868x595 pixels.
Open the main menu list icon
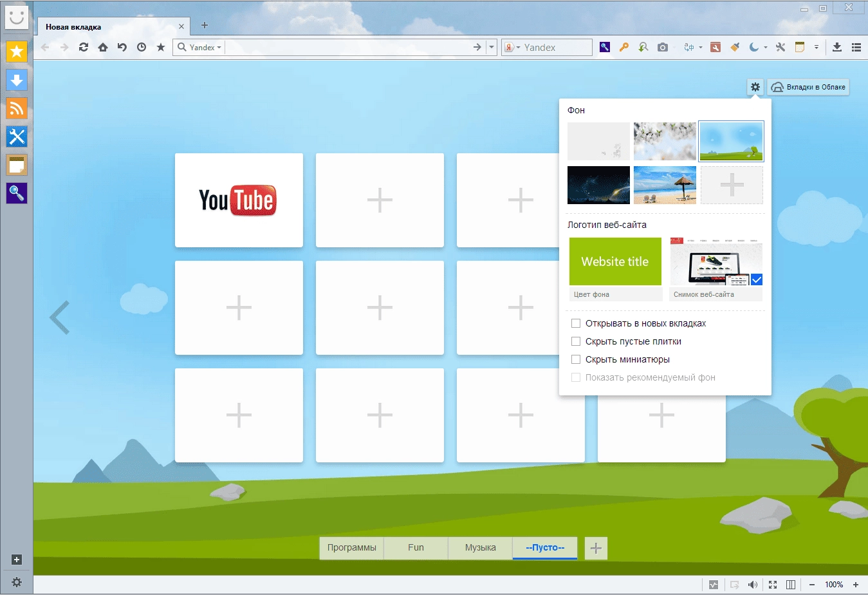click(856, 47)
